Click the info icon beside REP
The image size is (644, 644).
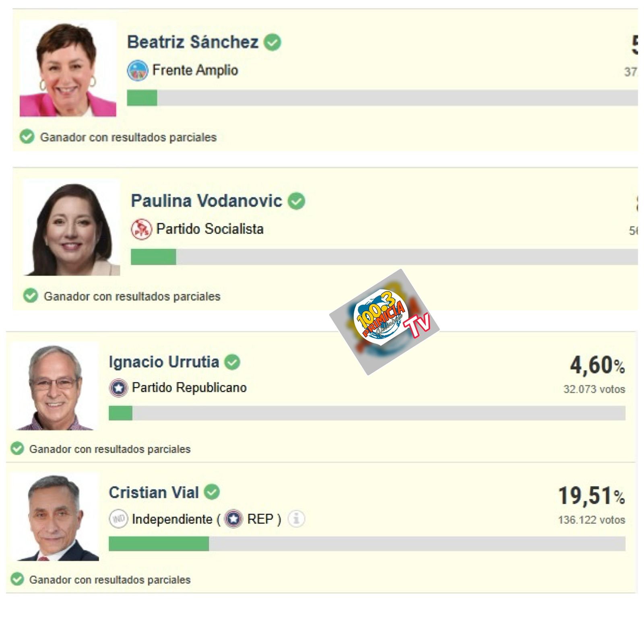[296, 519]
